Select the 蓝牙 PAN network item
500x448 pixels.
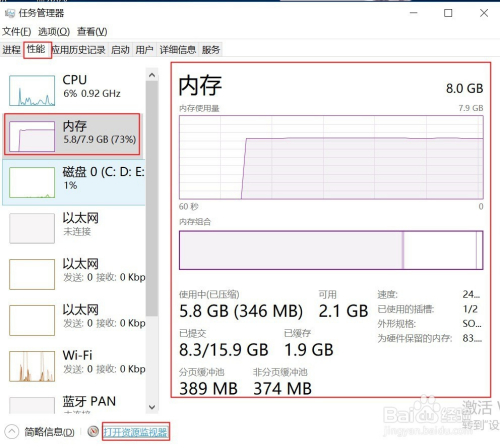74,403
